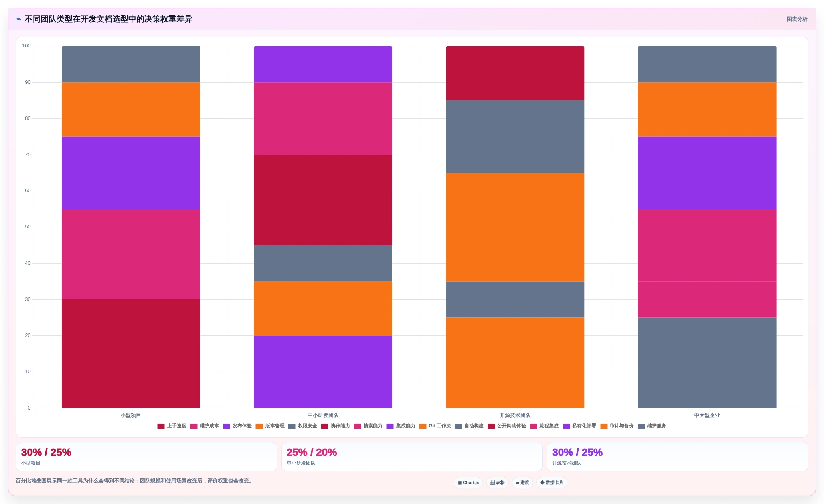
Task: Click the purple bottom segment of 中小研发团队 bar
Action: [323, 372]
